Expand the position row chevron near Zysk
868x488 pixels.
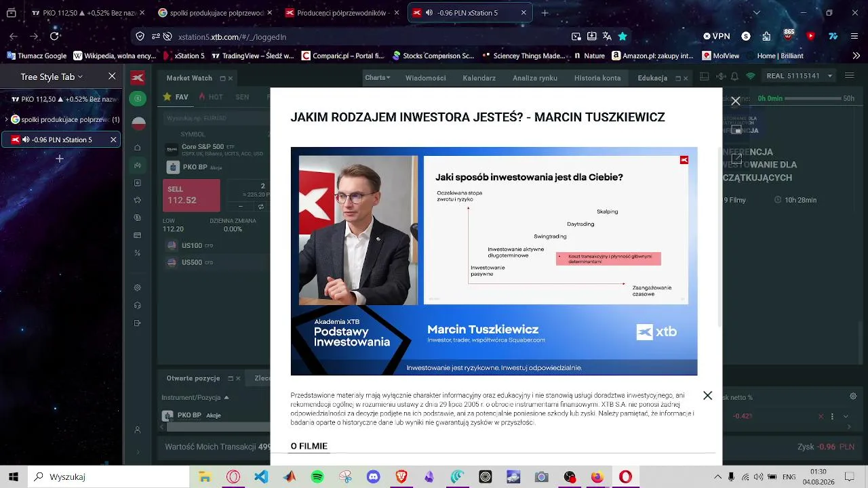846,416
